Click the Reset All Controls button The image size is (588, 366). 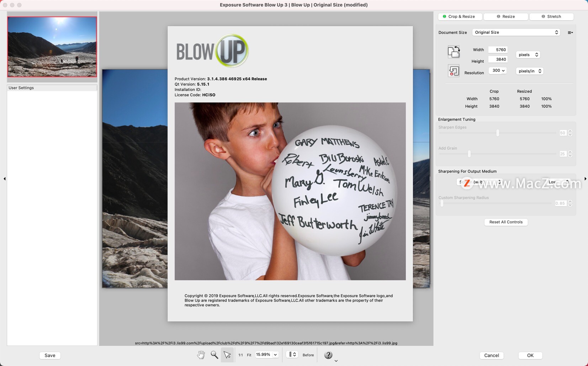click(506, 222)
